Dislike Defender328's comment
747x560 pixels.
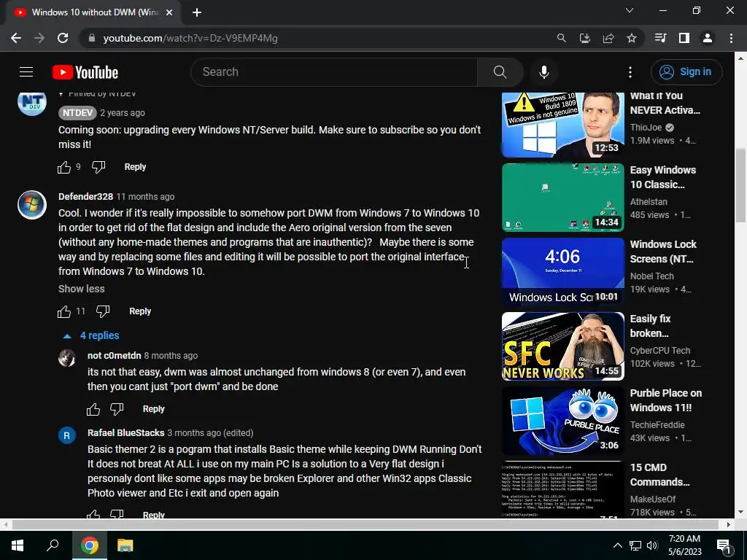point(103,311)
